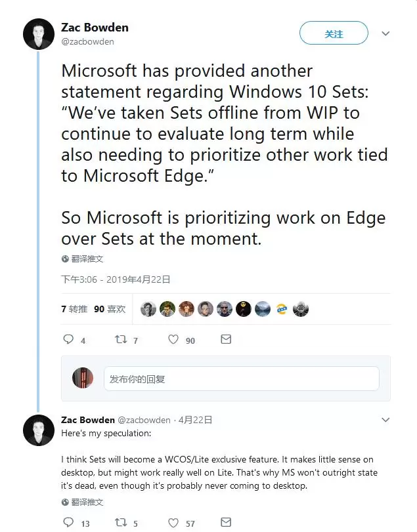Click the 发布你的回复 reply input field
The image size is (417, 532).
point(241,379)
